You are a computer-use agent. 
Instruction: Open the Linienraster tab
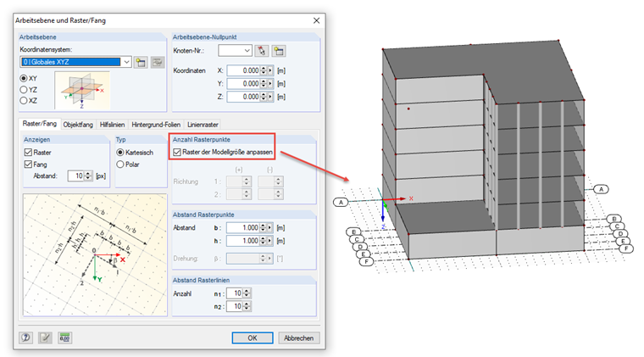(x=203, y=125)
